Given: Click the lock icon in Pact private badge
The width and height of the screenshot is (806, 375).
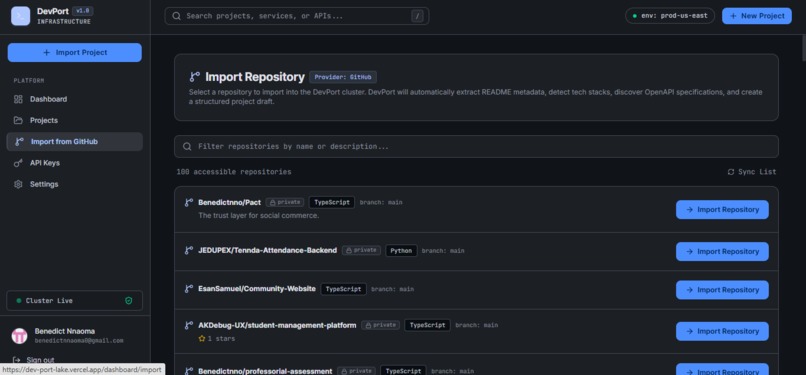Looking at the screenshot, I should (273, 202).
